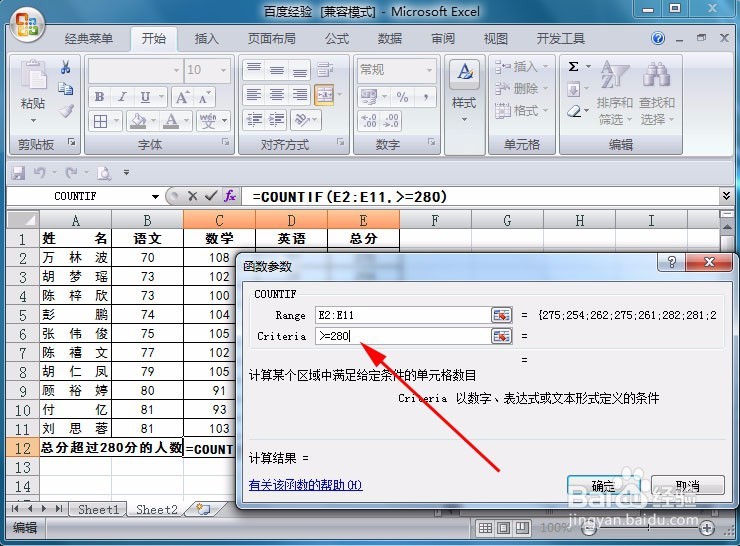This screenshot has width=740, height=546.
Task: Switch to the 经典菜单 tab
Action: [89, 39]
